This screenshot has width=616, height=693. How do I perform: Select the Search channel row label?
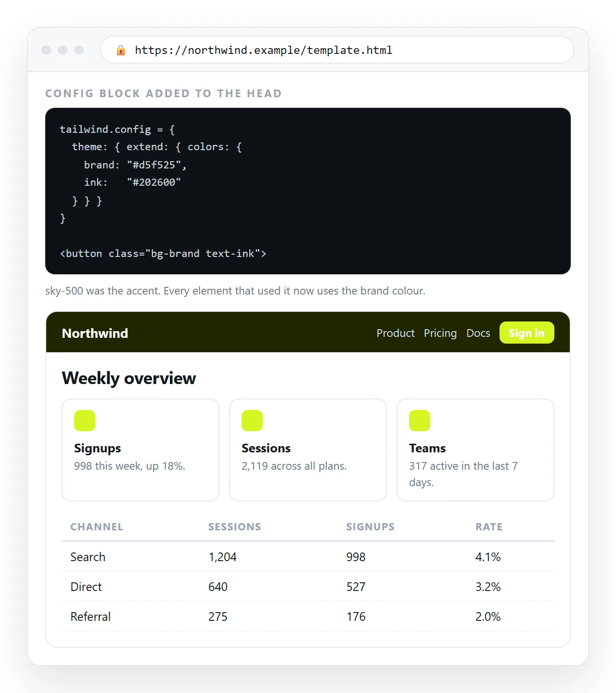coord(88,557)
